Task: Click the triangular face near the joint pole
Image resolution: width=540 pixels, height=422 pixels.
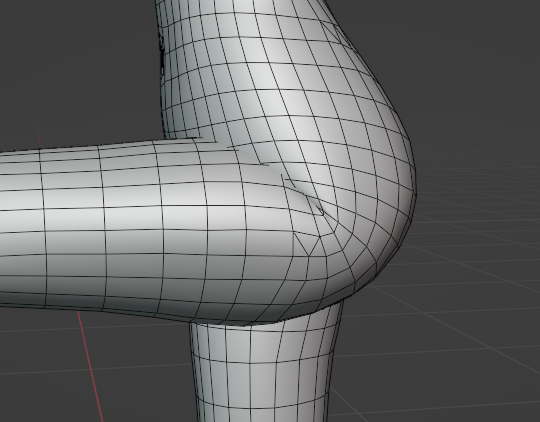Action: click(x=307, y=240)
